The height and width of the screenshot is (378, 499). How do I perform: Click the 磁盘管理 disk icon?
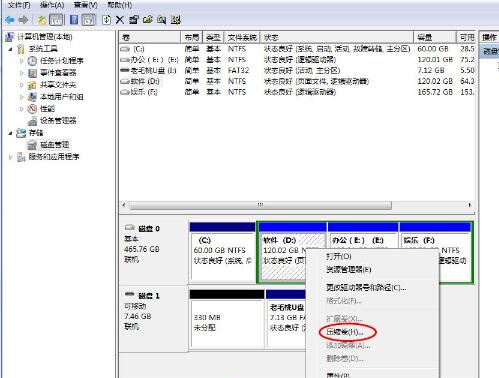(x=32, y=145)
